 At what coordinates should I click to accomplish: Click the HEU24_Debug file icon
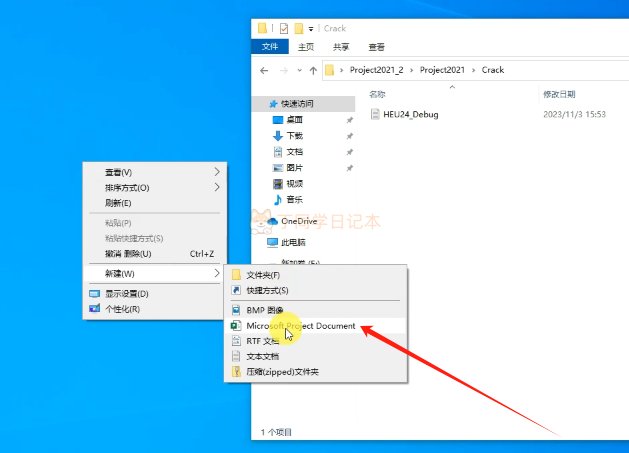click(375, 114)
